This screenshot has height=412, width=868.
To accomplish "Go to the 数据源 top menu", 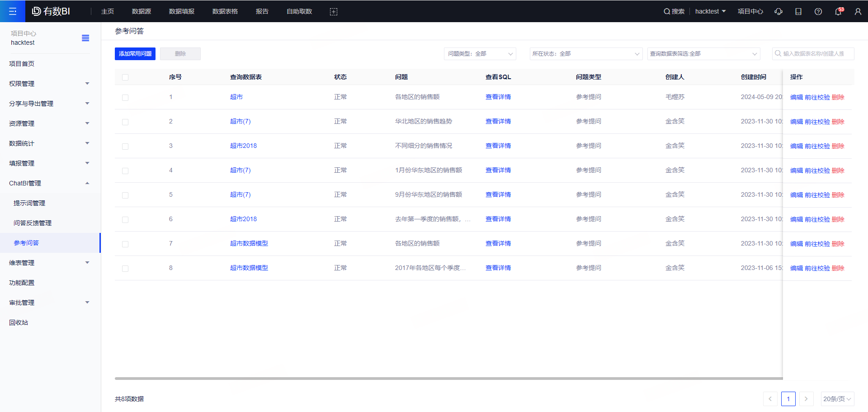I will pos(142,11).
